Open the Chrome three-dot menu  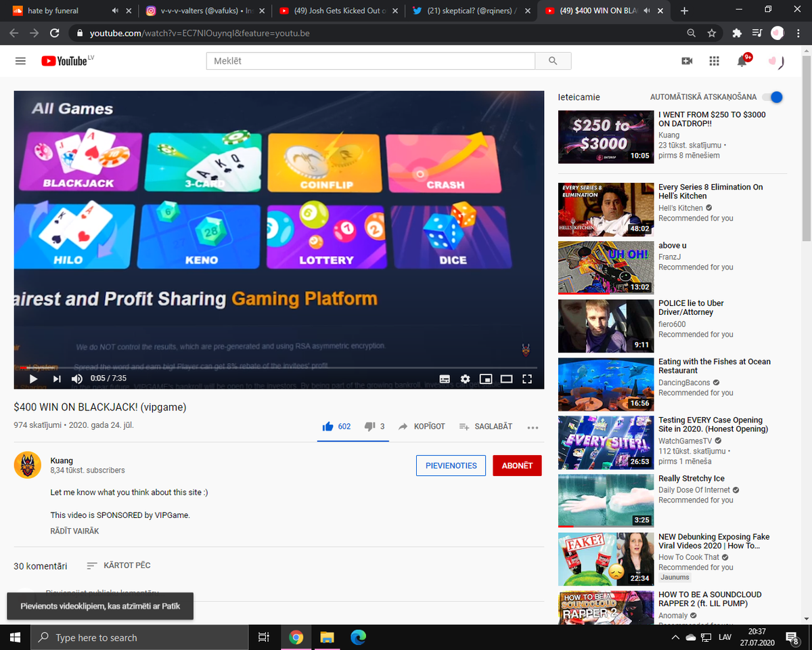[x=798, y=32]
